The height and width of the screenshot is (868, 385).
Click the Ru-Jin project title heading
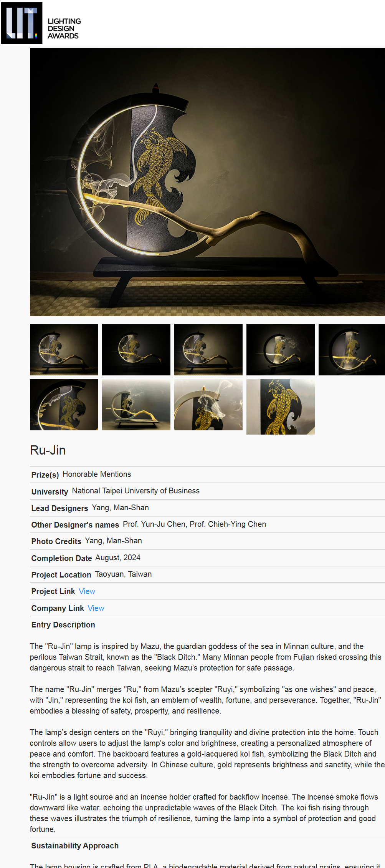(x=48, y=450)
